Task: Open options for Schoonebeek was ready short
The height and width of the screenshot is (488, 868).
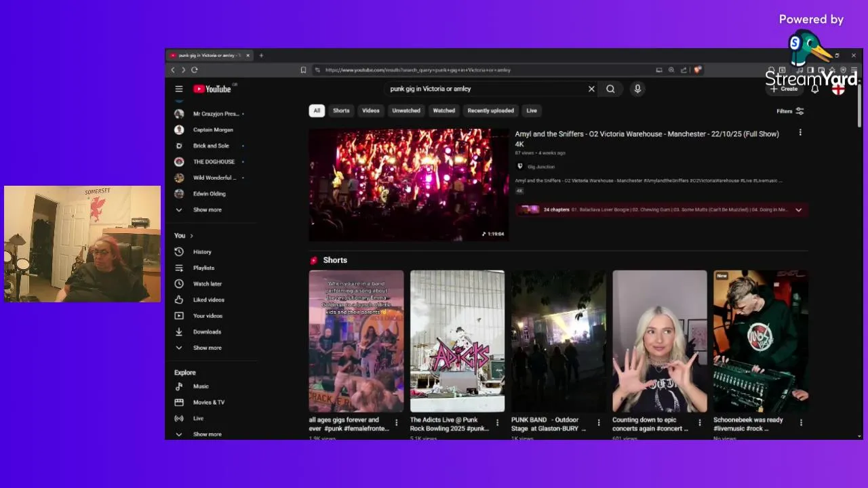Action: [801, 423]
